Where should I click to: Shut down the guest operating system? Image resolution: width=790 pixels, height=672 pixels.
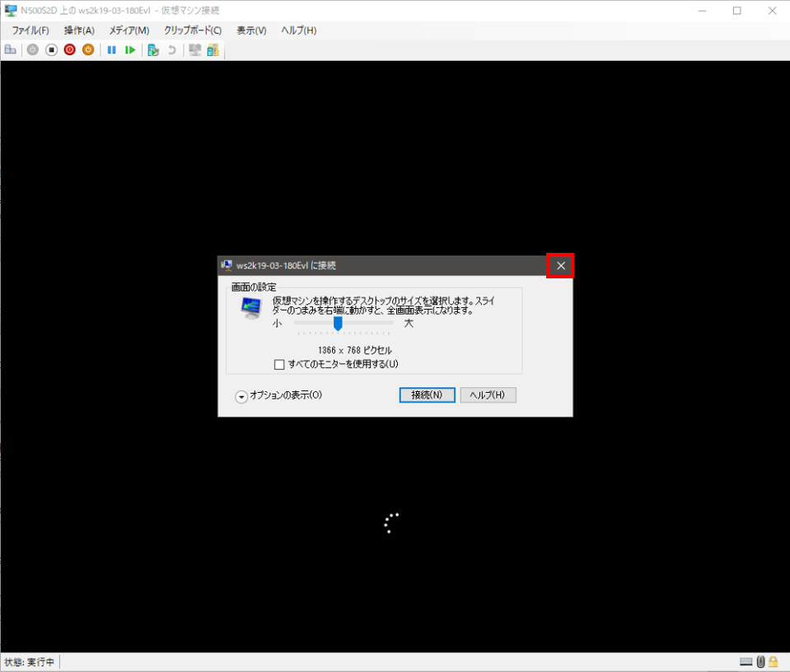(70, 50)
